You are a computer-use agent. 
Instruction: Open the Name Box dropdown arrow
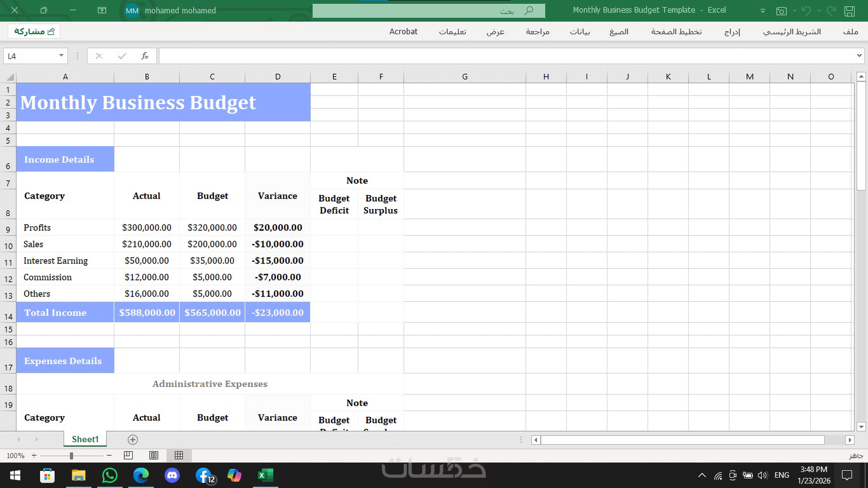tap(61, 56)
